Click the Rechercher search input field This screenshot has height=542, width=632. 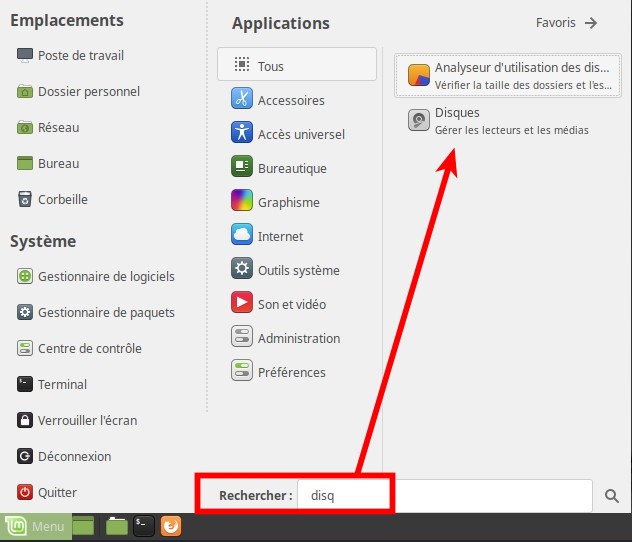[450, 495]
